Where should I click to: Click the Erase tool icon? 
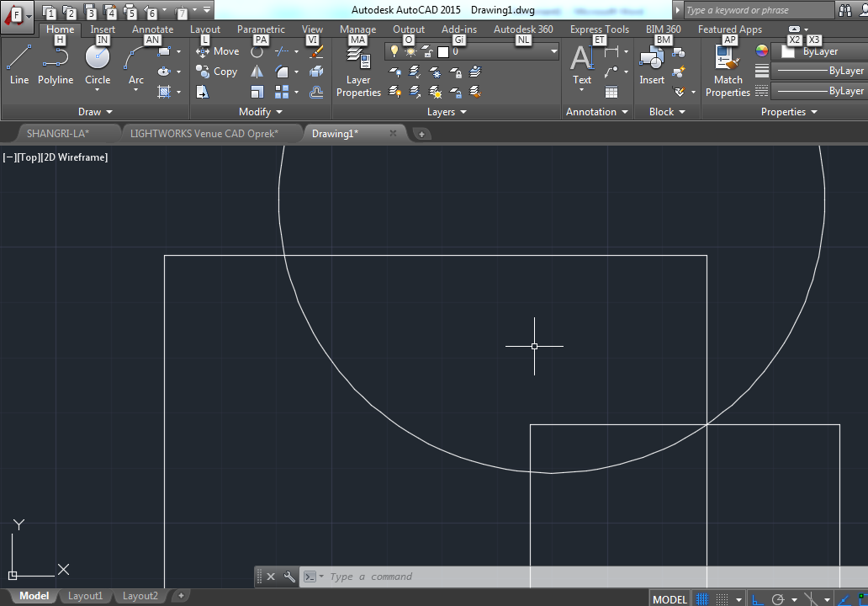[316, 51]
